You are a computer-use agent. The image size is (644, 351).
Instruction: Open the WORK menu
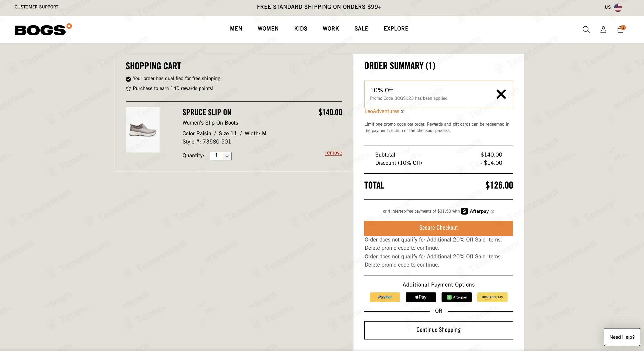pos(331,29)
